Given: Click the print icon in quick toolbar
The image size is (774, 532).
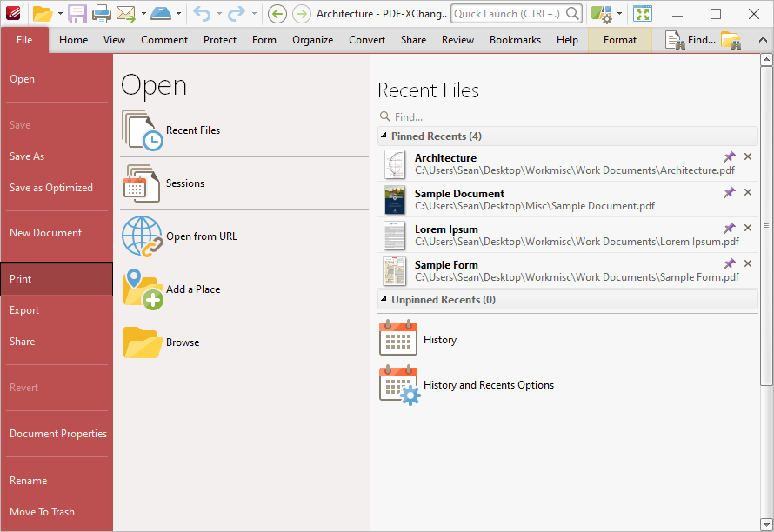Looking at the screenshot, I should [102, 14].
